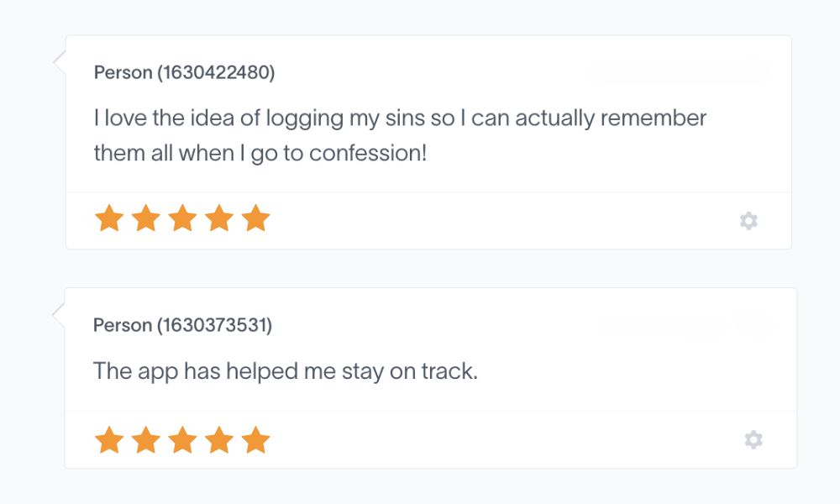
Task: Open the settings gear on the second review
Action: pyautogui.click(x=753, y=439)
